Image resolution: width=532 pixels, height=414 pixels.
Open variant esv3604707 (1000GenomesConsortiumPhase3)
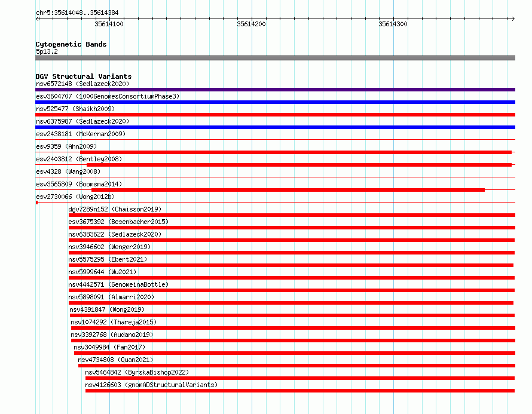(108, 96)
